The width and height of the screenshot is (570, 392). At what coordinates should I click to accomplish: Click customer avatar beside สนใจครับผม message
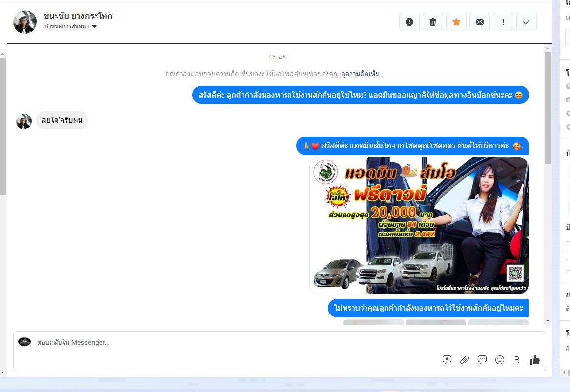(24, 121)
